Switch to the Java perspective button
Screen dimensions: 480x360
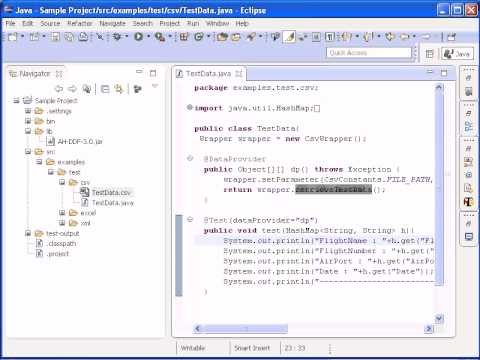pyautogui.click(x=457, y=54)
